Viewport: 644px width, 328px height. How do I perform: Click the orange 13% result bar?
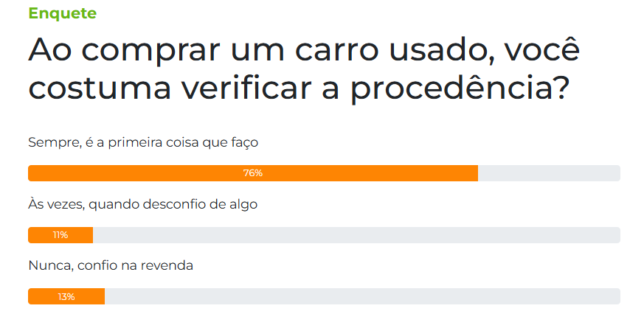point(66,296)
